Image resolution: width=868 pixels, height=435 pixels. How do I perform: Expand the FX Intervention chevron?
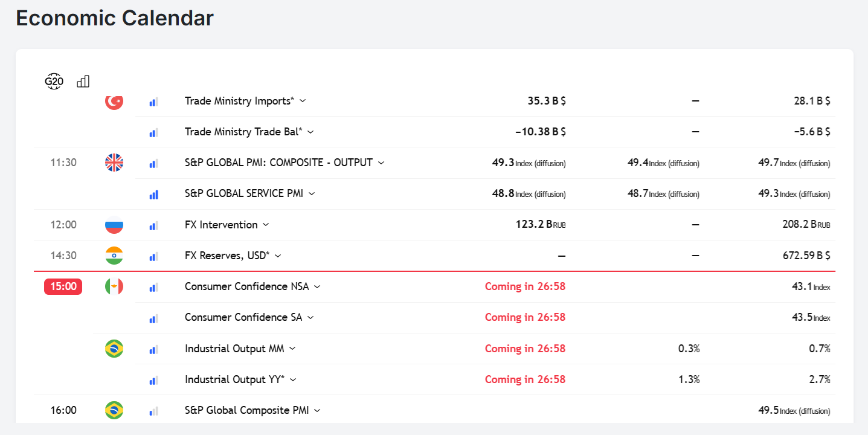pyautogui.click(x=266, y=225)
